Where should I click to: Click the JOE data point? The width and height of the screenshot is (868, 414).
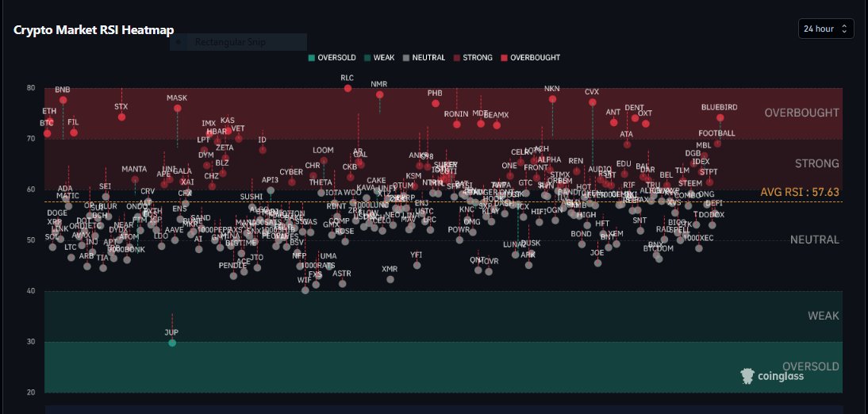click(597, 263)
